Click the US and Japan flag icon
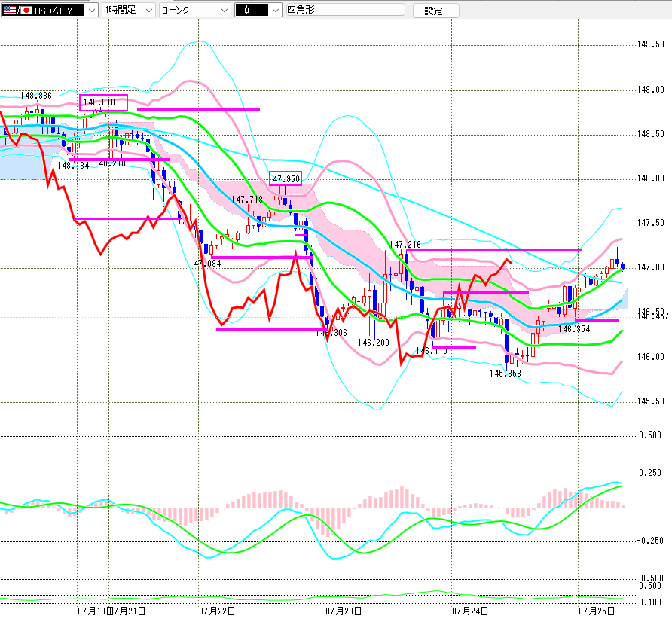 [18, 11]
